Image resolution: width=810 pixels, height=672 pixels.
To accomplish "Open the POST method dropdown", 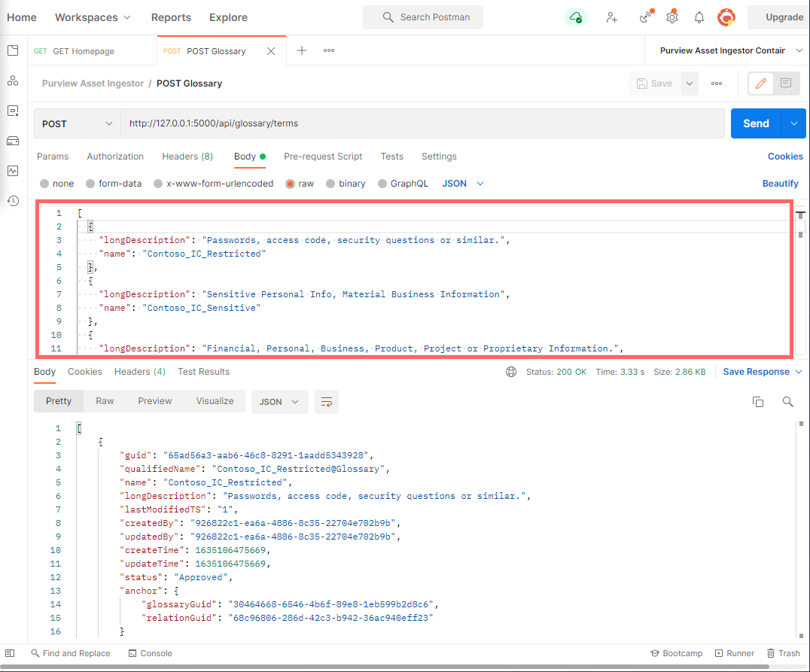I will coord(78,123).
